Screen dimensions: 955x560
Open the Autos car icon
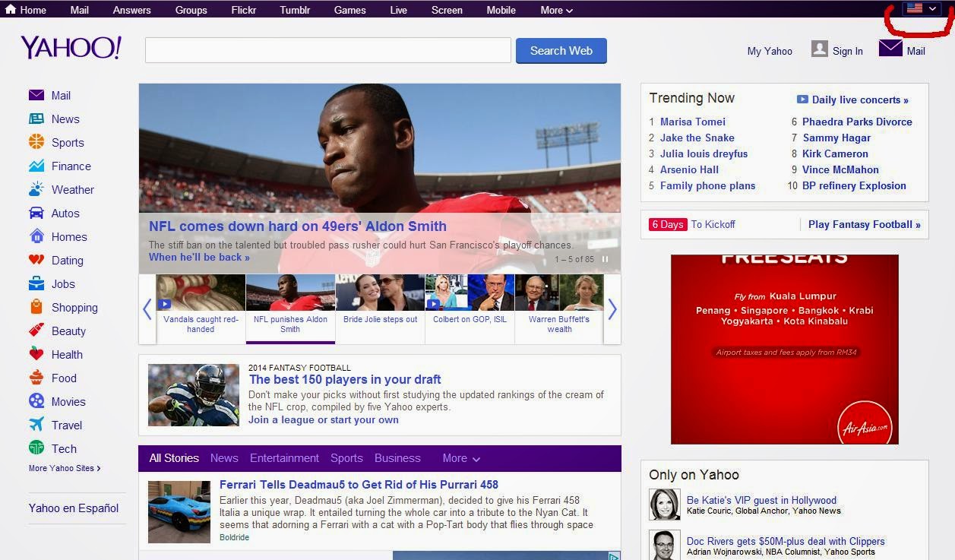coord(36,213)
